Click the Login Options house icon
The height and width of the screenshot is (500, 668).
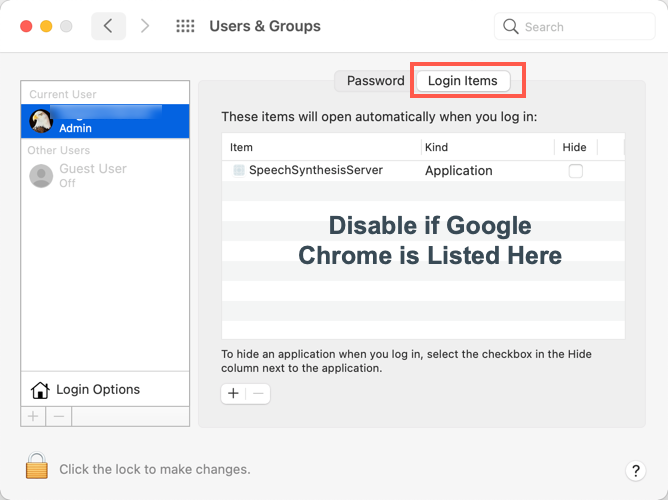tap(40, 390)
